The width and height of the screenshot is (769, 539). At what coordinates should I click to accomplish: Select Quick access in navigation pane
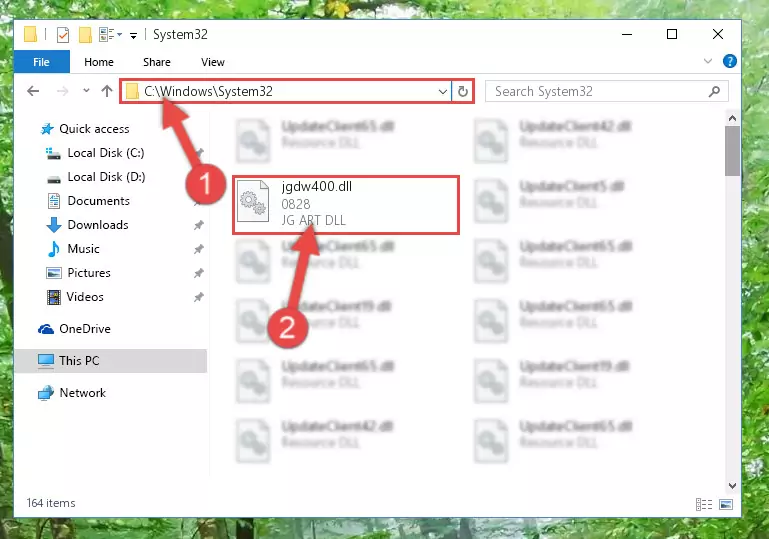(x=84, y=129)
